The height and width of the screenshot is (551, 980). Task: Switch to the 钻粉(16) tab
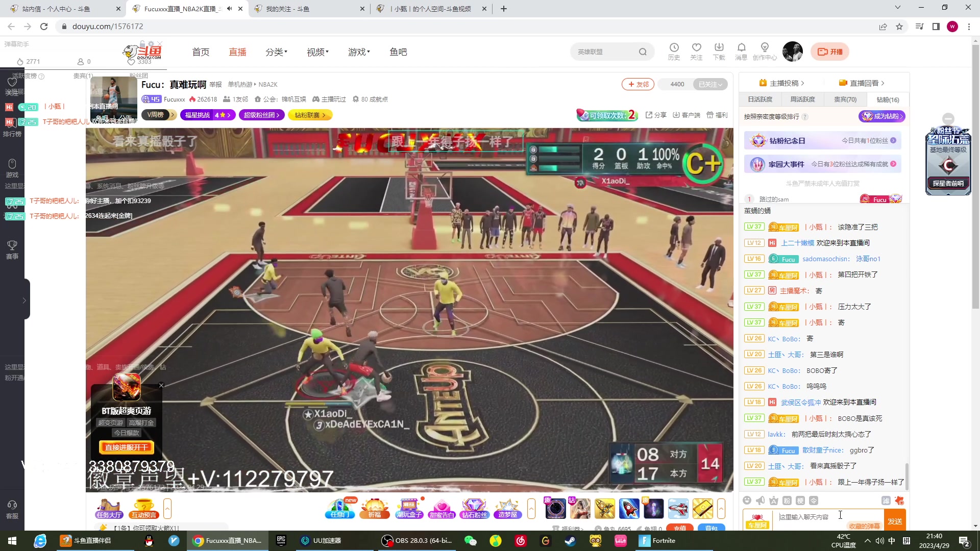tap(888, 99)
